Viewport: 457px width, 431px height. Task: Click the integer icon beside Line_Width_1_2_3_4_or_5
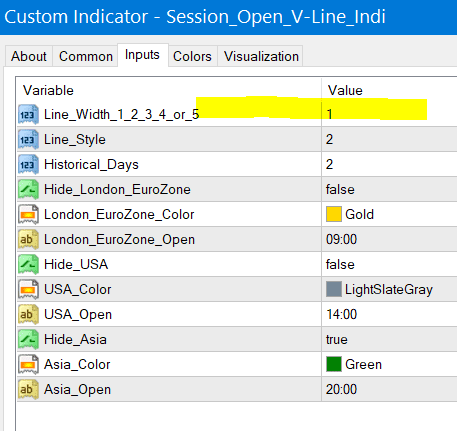click(28, 114)
